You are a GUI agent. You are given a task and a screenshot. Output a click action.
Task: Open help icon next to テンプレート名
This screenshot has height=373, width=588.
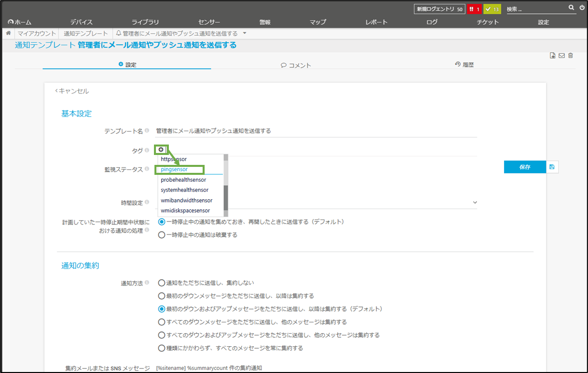(147, 131)
